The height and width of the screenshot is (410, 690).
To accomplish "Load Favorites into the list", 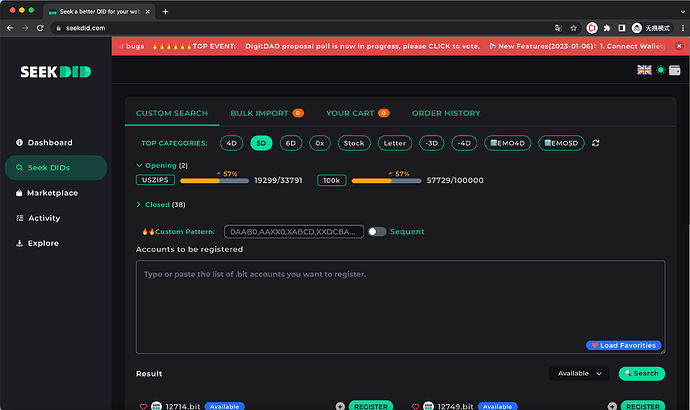I will [x=624, y=345].
